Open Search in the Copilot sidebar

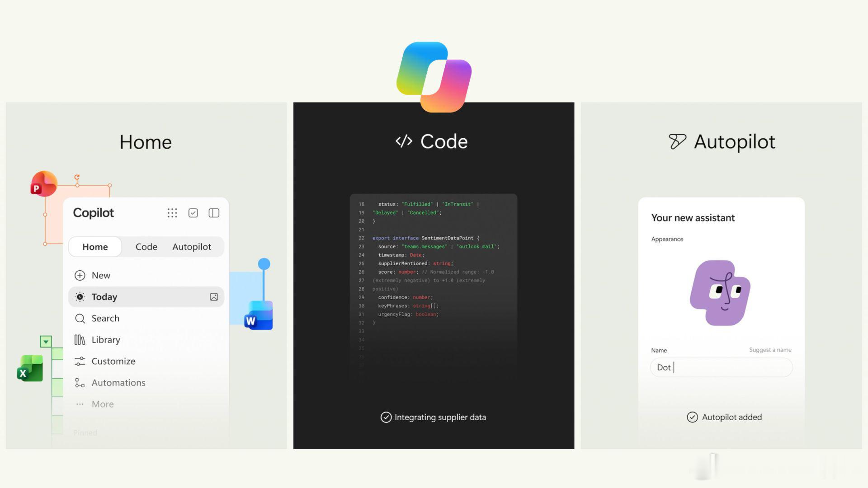(x=146, y=318)
